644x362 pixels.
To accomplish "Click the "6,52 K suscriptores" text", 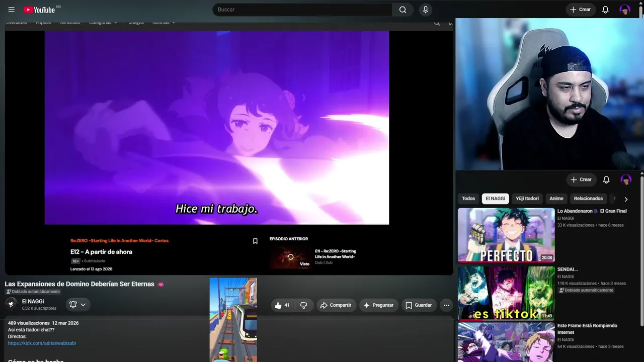I will [39, 308].
